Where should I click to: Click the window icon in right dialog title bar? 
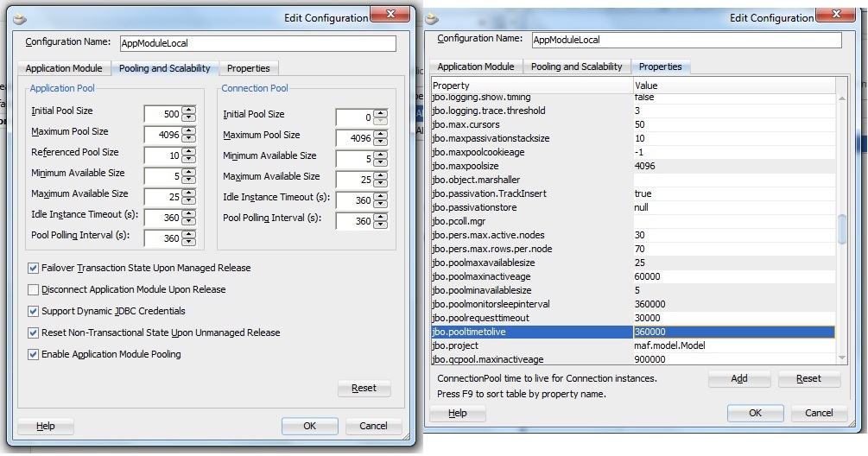(432, 17)
